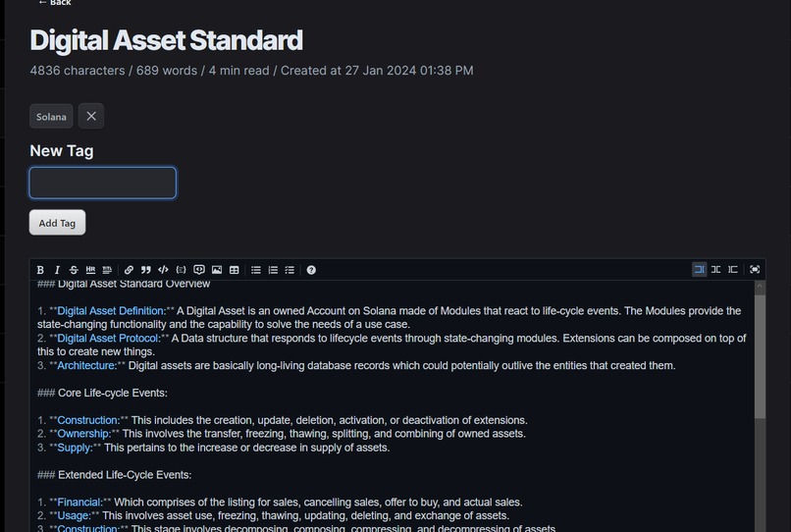Apply strikethrough formatting

[74, 270]
